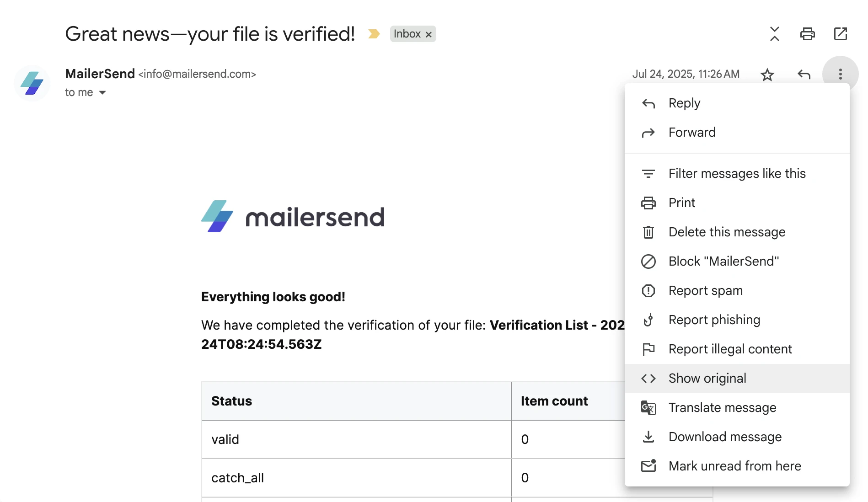Select Translate message

pos(722,408)
